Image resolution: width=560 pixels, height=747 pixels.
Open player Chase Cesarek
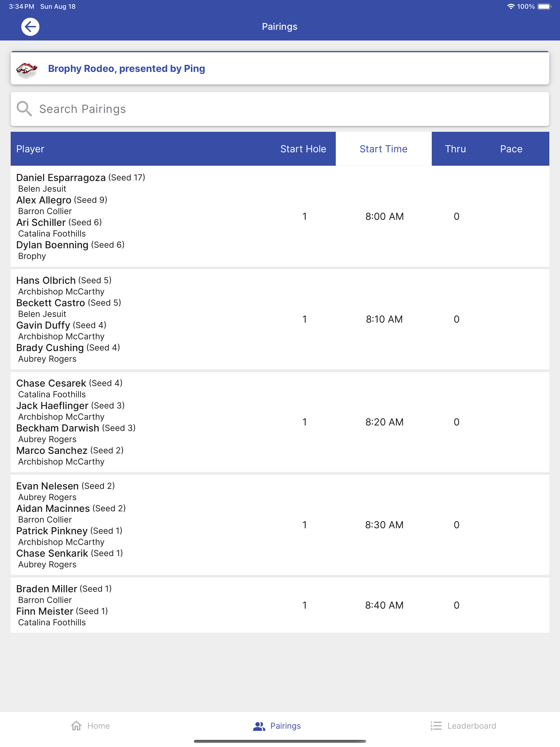51,383
